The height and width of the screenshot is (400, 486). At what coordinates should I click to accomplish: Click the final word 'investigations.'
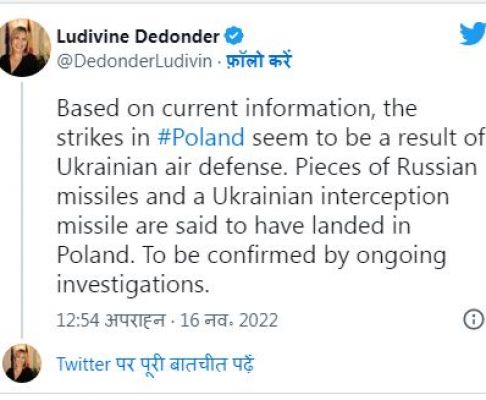(x=133, y=285)
